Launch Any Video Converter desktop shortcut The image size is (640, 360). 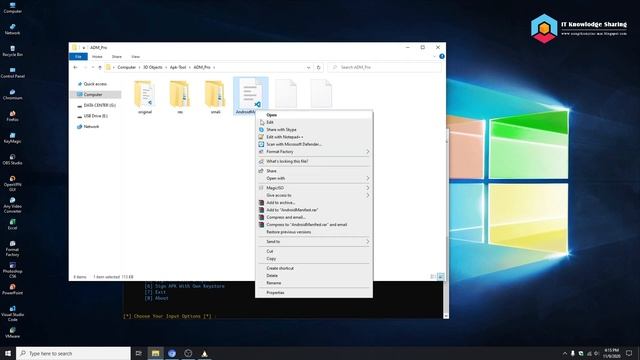pyautogui.click(x=13, y=205)
